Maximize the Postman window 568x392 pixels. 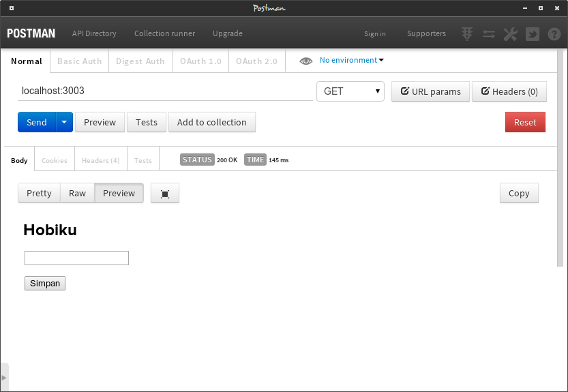[541, 8]
